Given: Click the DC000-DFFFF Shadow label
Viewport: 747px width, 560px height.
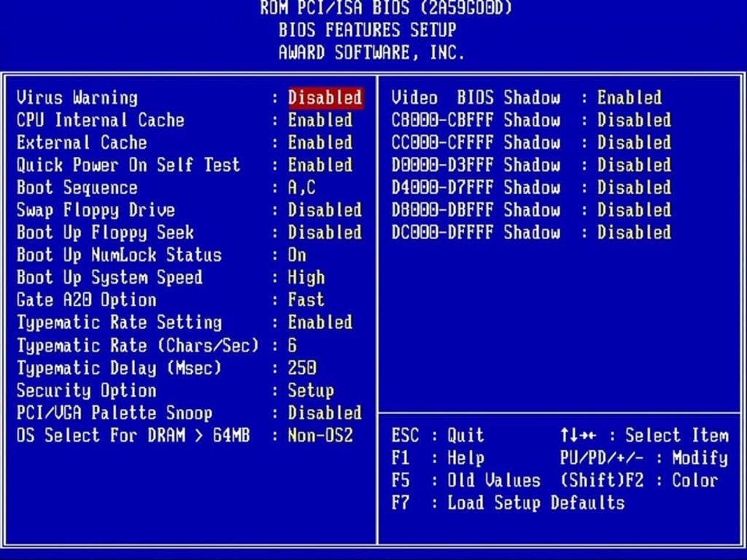Looking at the screenshot, I should (476, 233).
